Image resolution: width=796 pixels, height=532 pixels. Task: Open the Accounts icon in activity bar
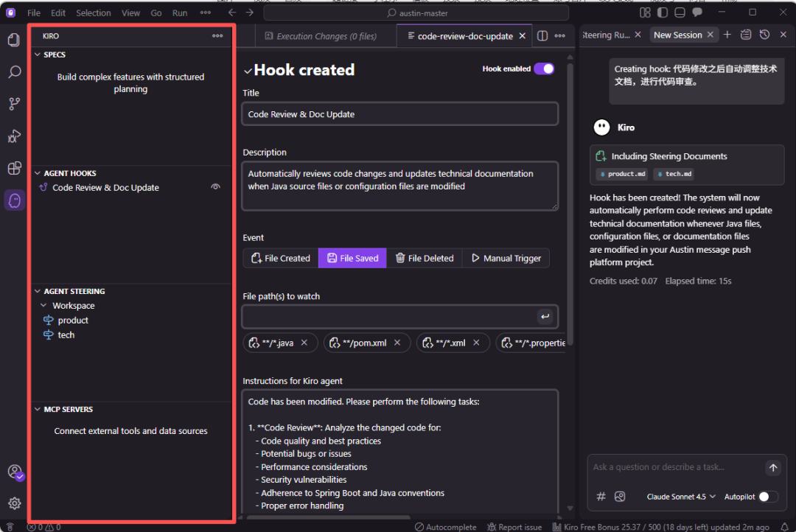[x=15, y=472]
